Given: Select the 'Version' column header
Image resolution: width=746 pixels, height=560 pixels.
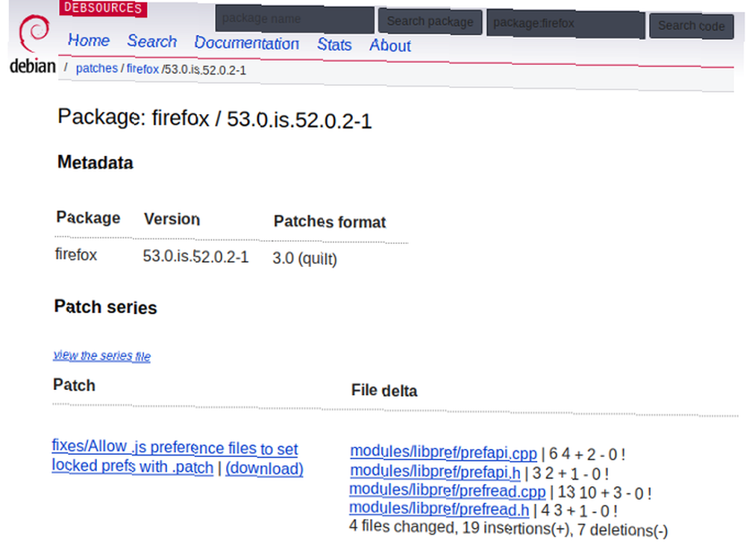Looking at the screenshot, I should coord(172,219).
